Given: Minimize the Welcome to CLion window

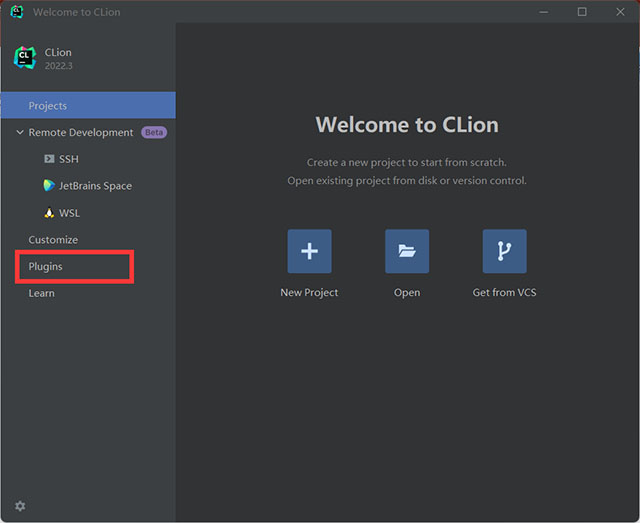Looking at the screenshot, I should [544, 12].
